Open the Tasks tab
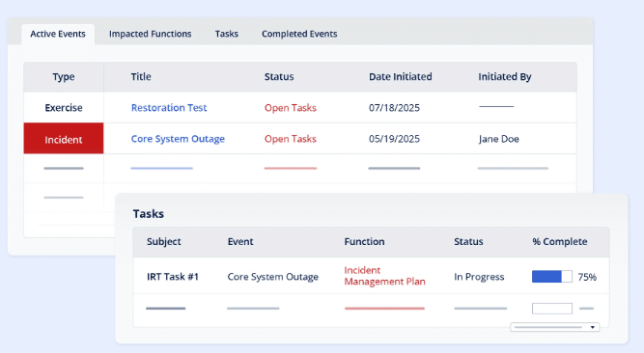 point(227,34)
